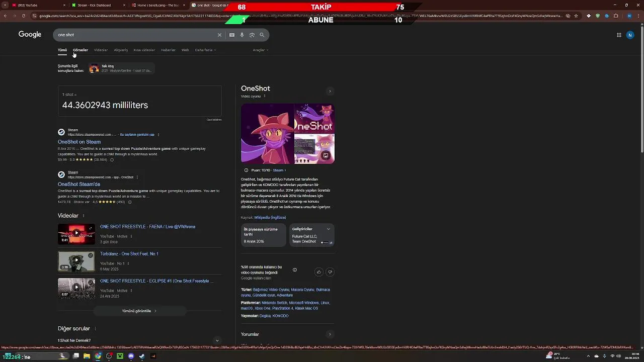This screenshot has width=644, height=362.
Task: Switch to the Videolar search tab
Action: point(101,50)
